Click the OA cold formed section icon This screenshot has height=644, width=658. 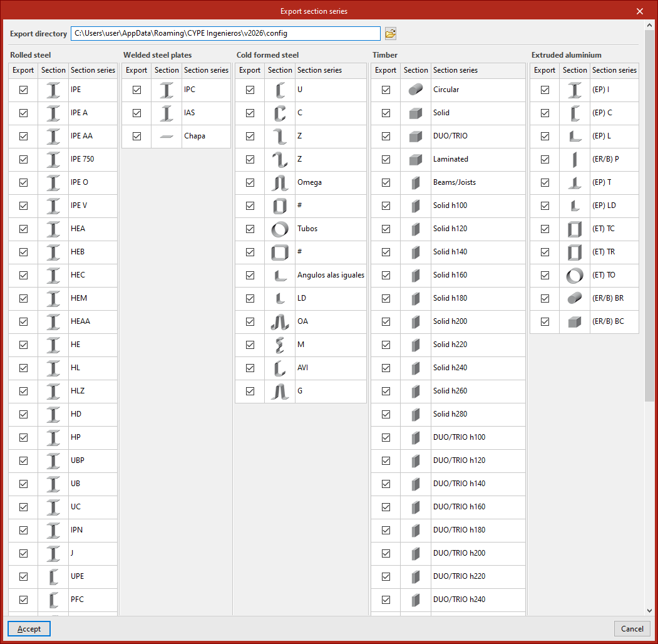280,322
